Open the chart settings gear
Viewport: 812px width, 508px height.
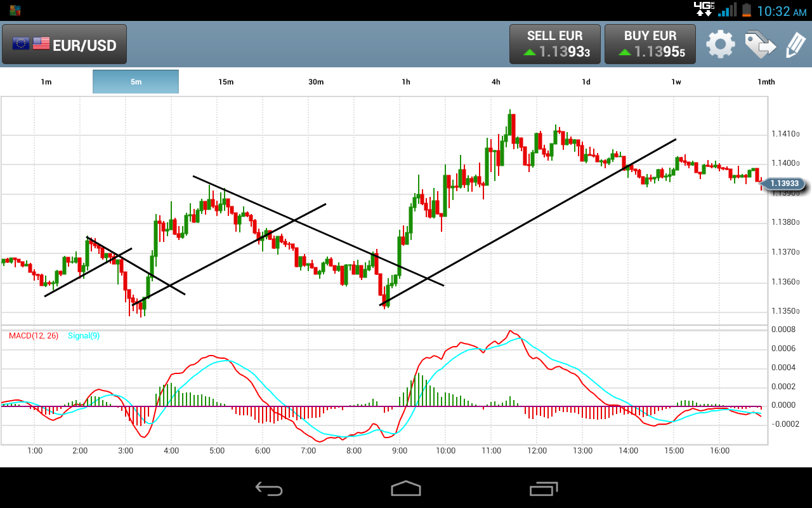721,44
